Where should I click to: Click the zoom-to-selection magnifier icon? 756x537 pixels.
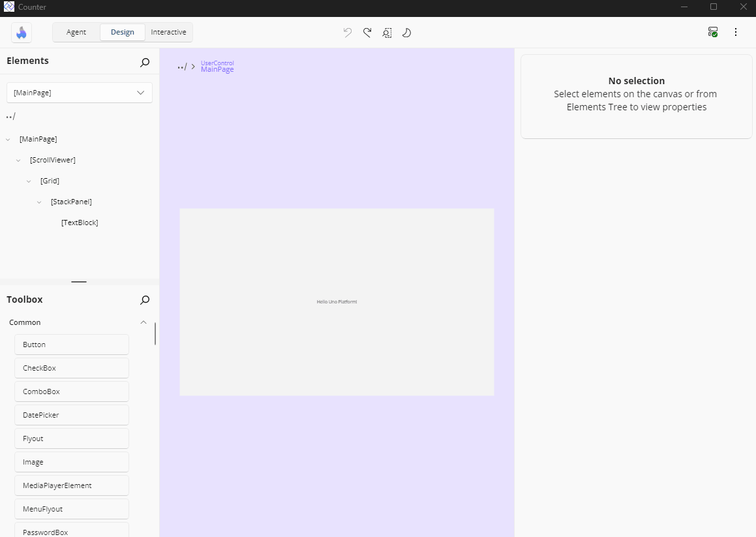[x=387, y=32]
